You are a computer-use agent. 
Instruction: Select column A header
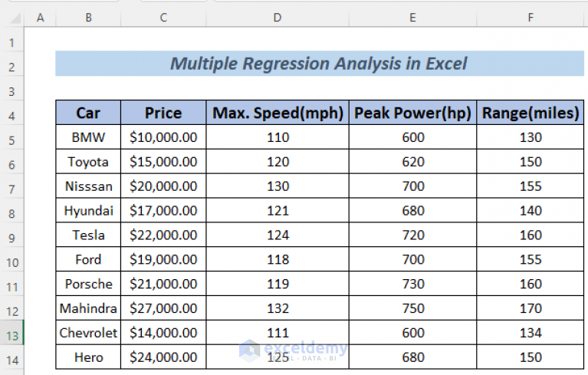[40, 17]
